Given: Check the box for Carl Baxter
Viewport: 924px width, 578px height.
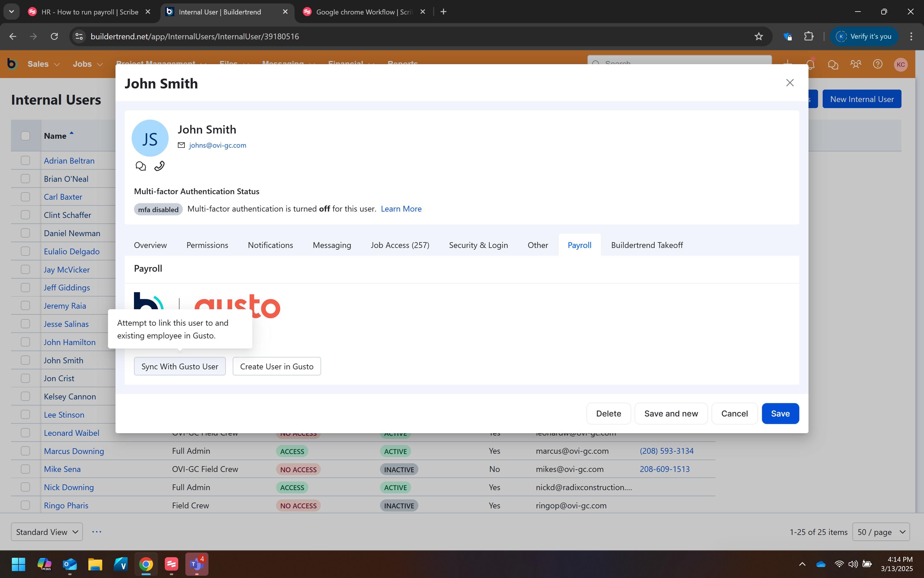Looking at the screenshot, I should [x=25, y=197].
